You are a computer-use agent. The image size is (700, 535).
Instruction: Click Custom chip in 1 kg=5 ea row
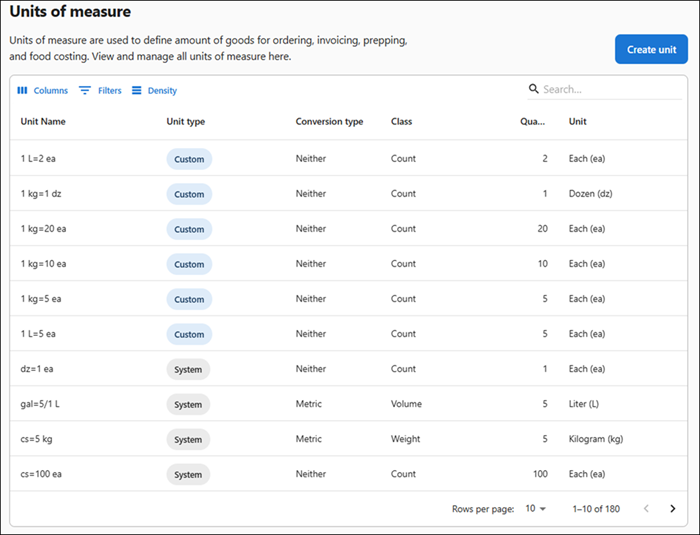189,299
